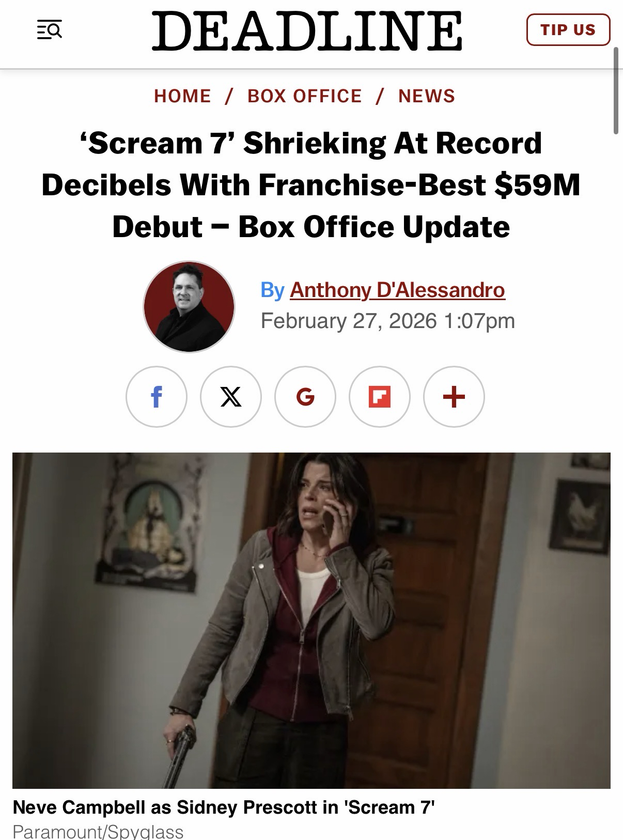The height and width of the screenshot is (840, 623).
Task: Click the blue "By" byline label
Action: click(273, 290)
